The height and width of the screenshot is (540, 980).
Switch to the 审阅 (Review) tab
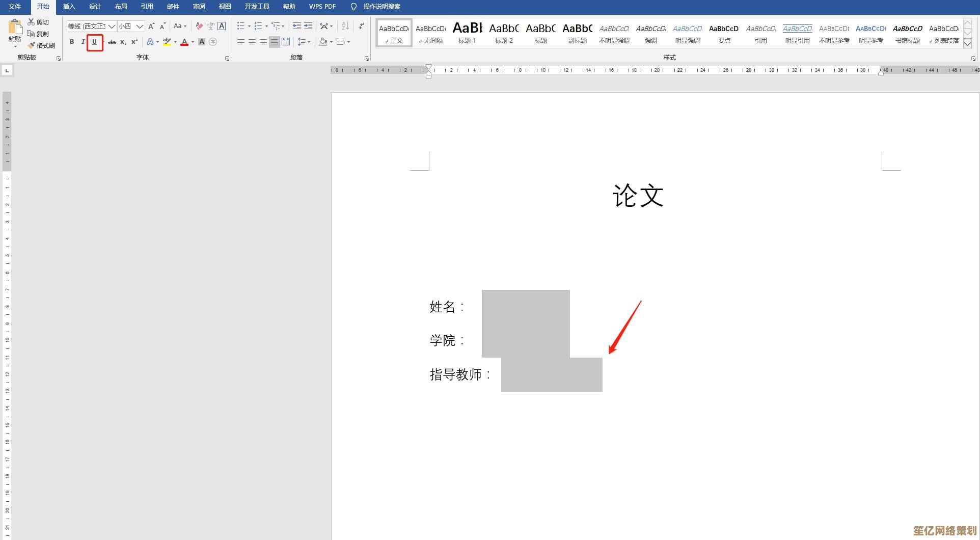click(199, 7)
